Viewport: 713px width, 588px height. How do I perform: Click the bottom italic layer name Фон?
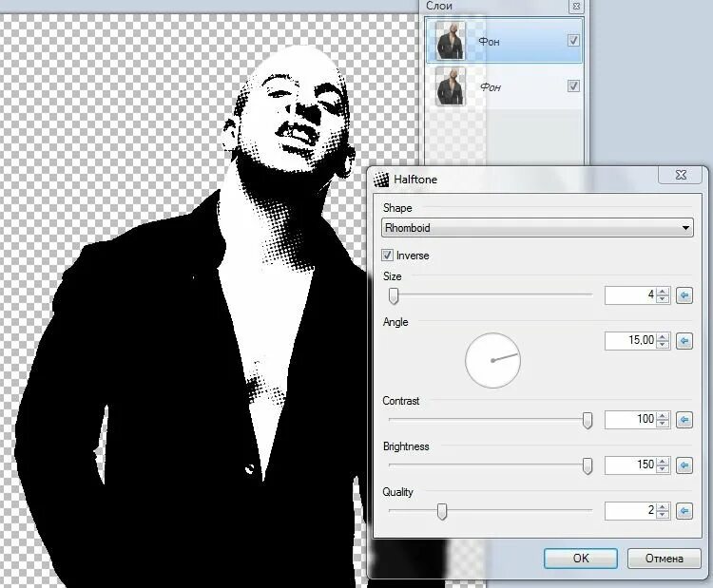click(491, 86)
